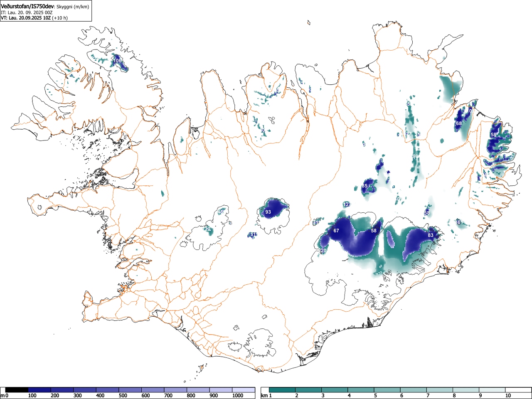The image size is (532, 399).
Task: Click the title text 'Veðurstofan/IS750dev'
Action: tap(27, 6)
